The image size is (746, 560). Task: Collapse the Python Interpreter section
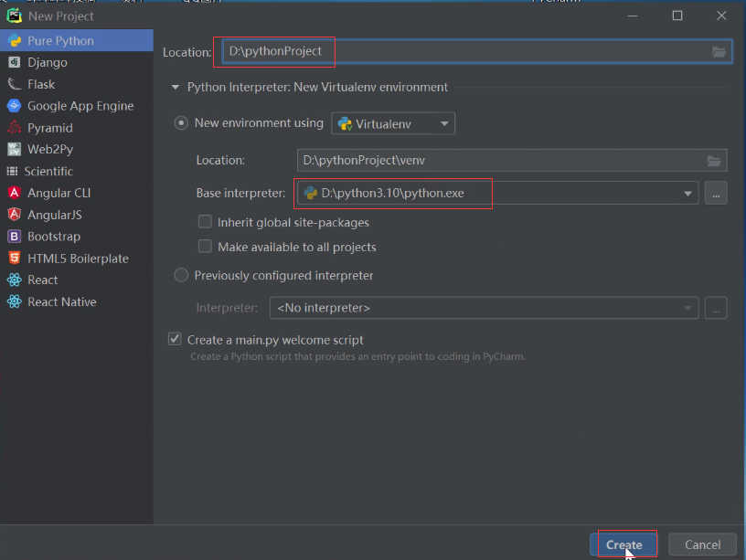(x=174, y=88)
